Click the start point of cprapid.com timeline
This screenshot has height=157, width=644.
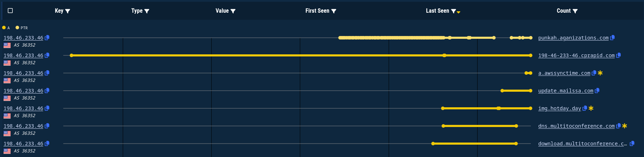tap(71, 55)
